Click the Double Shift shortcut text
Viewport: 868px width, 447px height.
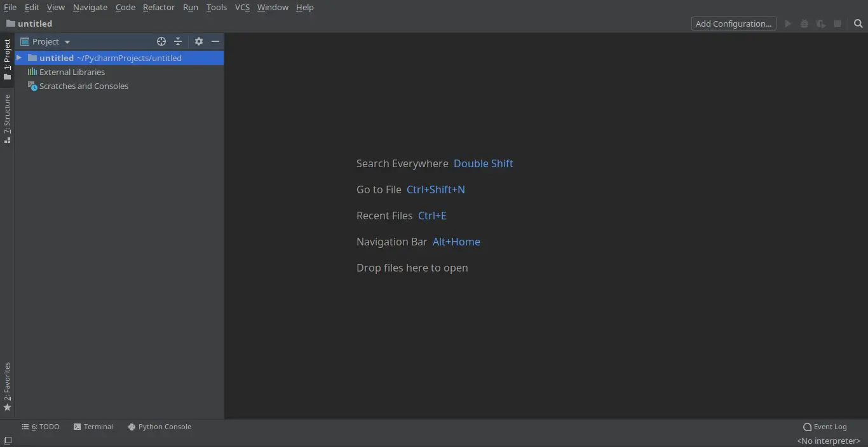pyautogui.click(x=484, y=163)
